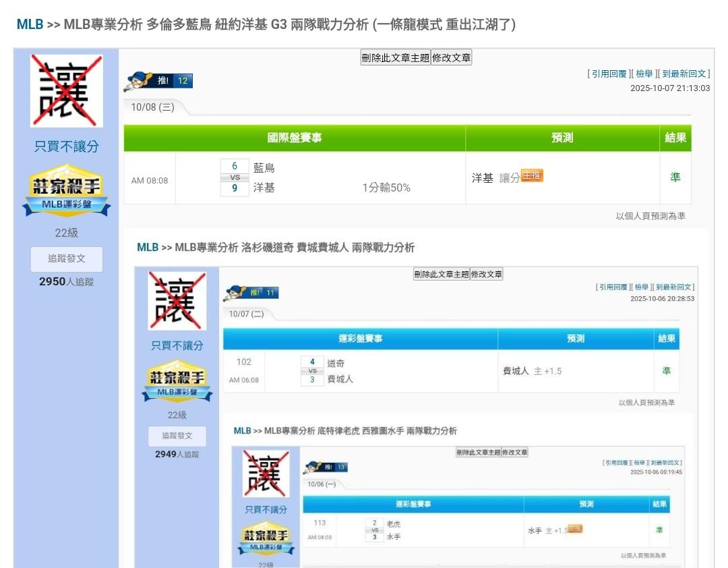Image resolution: width=728 pixels, height=568 pixels.
Task: Click the MLB link in 道奇 費城人 title
Action: (x=148, y=248)
